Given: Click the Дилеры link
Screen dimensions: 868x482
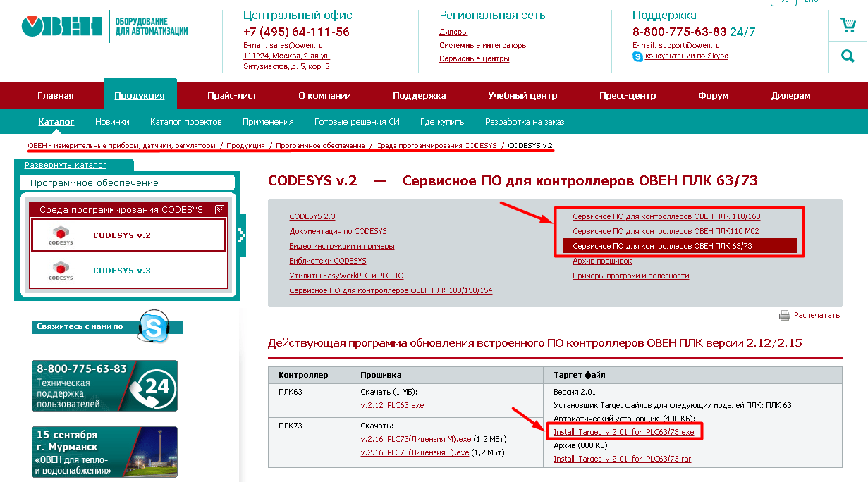Looking at the screenshot, I should (x=453, y=32).
